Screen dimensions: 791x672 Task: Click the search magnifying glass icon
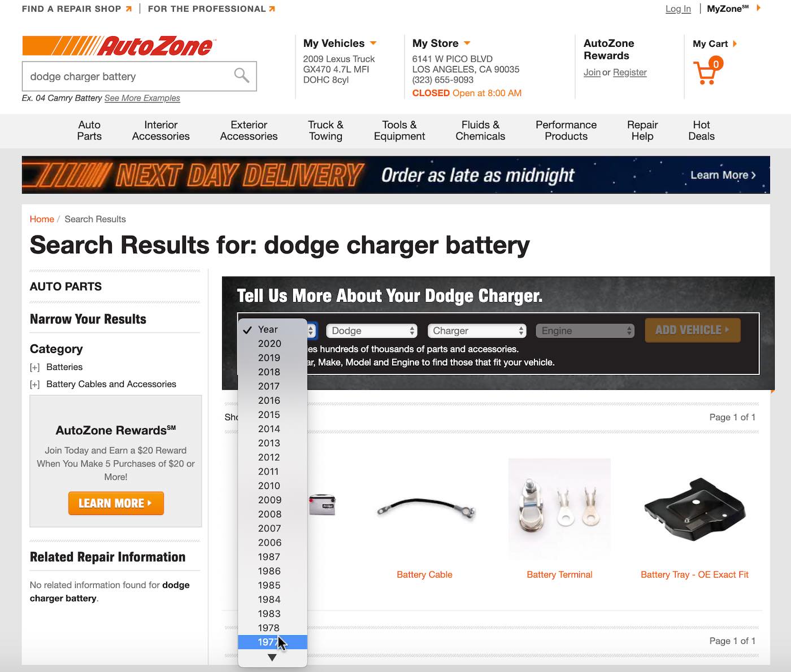[x=241, y=76]
